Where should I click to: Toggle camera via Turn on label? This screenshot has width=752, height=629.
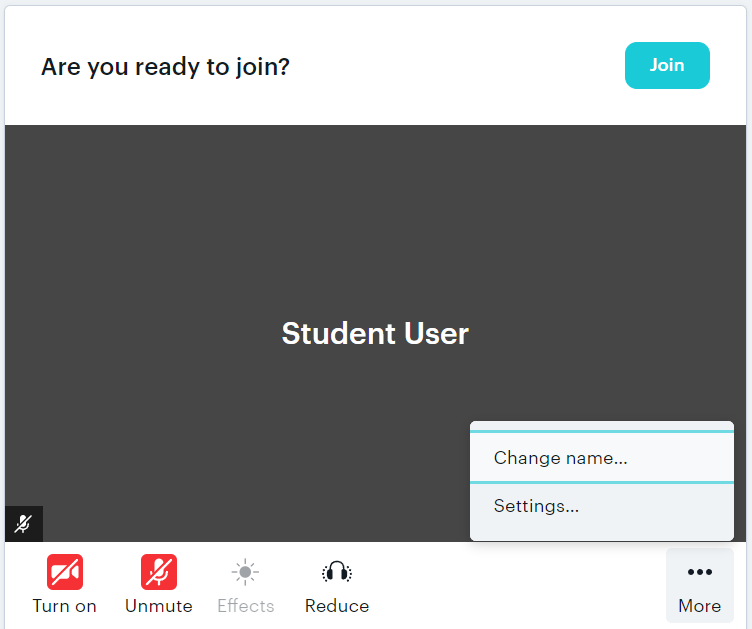[x=64, y=606]
